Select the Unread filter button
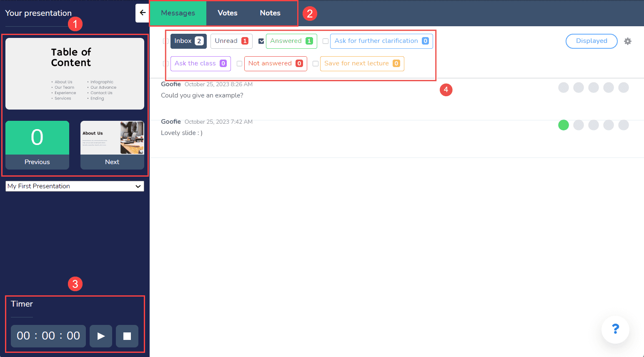The image size is (644, 357). tap(231, 41)
